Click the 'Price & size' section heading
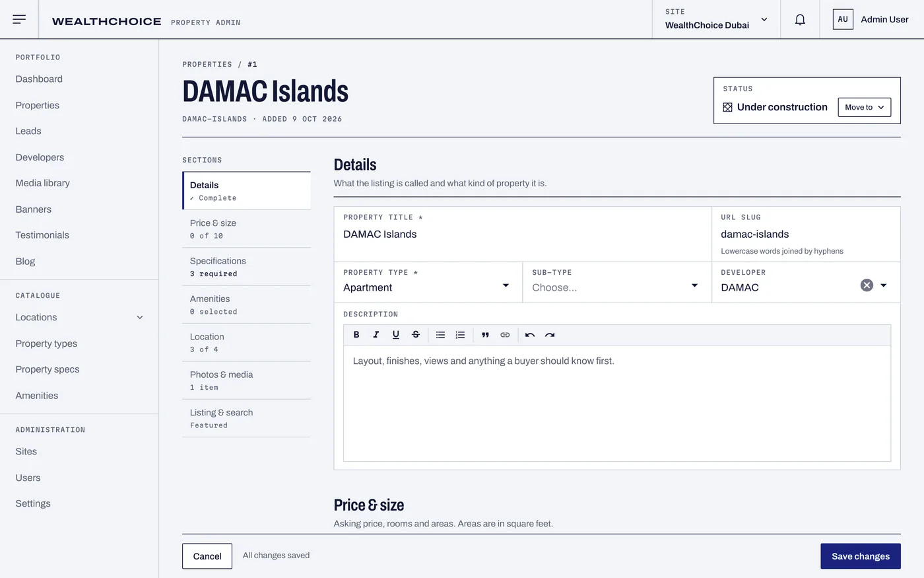The image size is (924, 578). (369, 505)
